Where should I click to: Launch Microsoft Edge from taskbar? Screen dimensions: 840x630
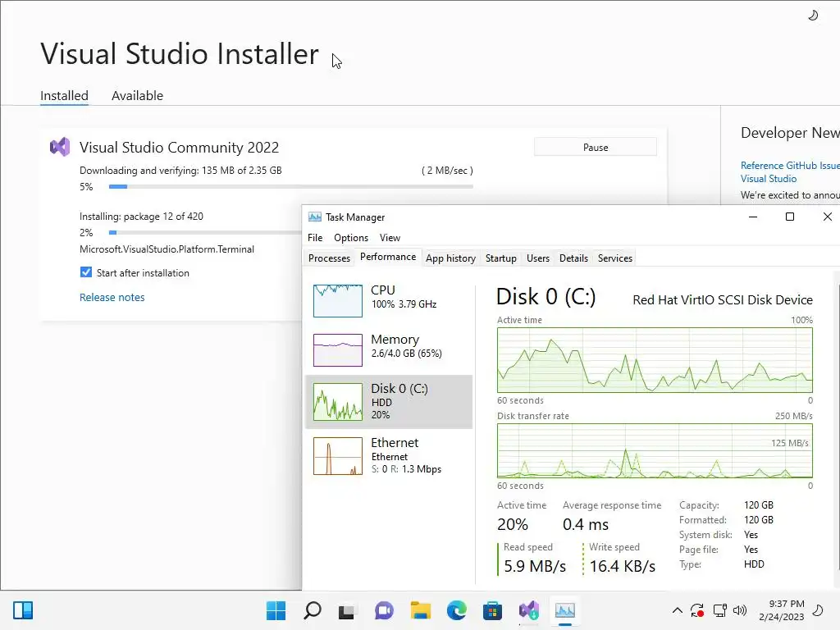point(456,610)
